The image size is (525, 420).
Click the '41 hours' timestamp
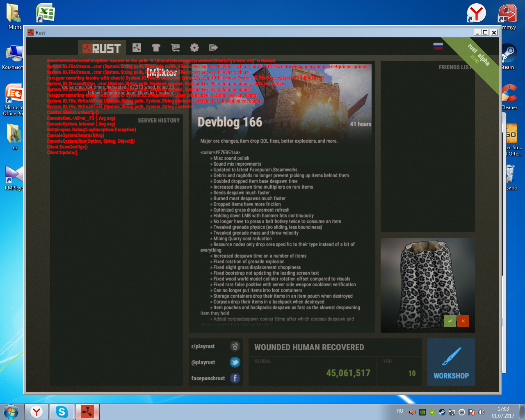(361, 124)
